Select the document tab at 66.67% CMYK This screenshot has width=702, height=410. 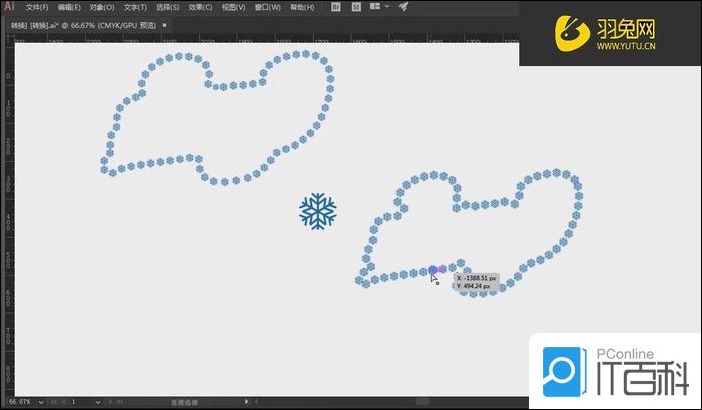[x=84, y=26]
